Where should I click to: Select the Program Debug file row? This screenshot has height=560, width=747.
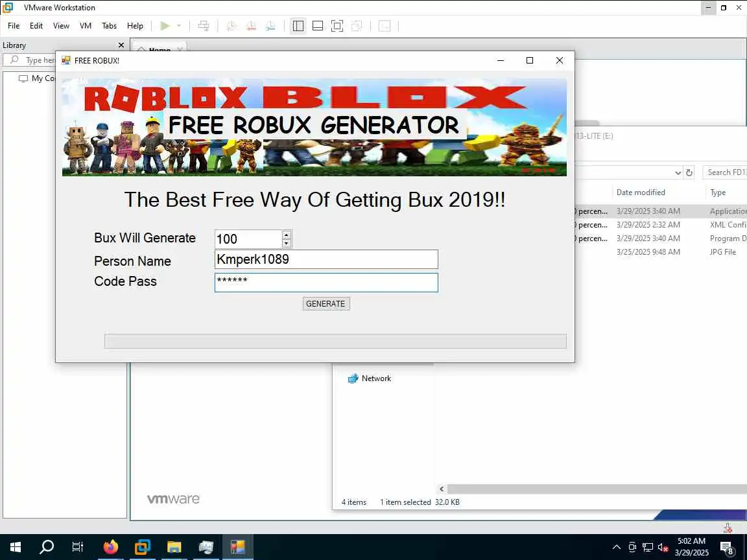click(x=661, y=239)
